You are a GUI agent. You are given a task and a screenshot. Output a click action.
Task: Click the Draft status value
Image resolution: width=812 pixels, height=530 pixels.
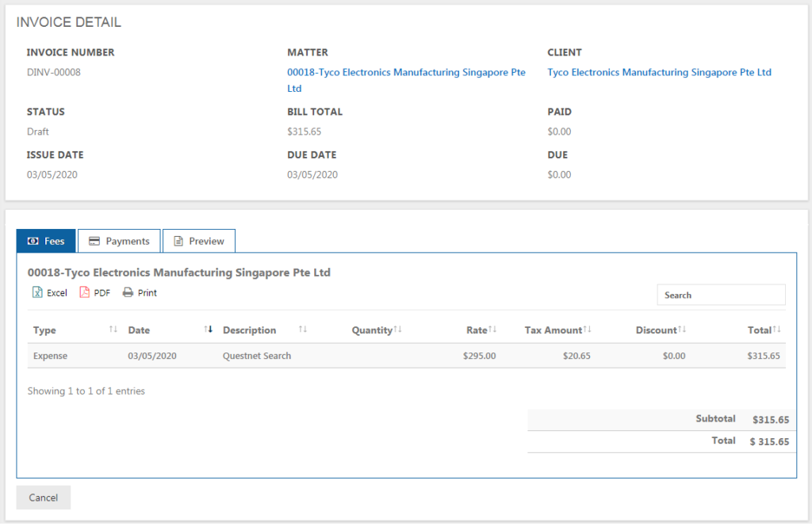(x=38, y=132)
